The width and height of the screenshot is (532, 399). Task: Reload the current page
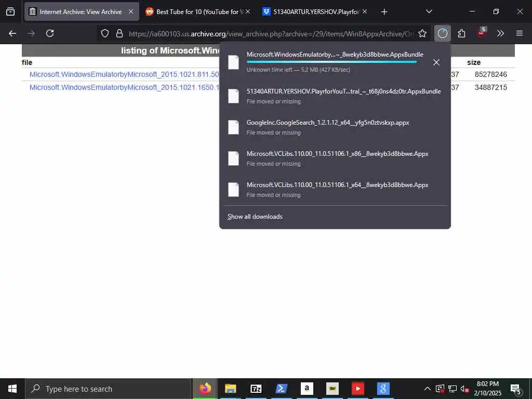(x=50, y=33)
